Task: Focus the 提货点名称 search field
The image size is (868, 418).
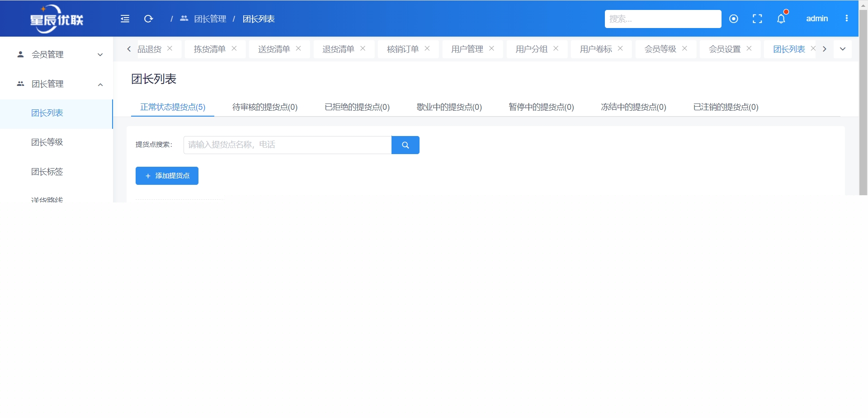Action: click(288, 145)
